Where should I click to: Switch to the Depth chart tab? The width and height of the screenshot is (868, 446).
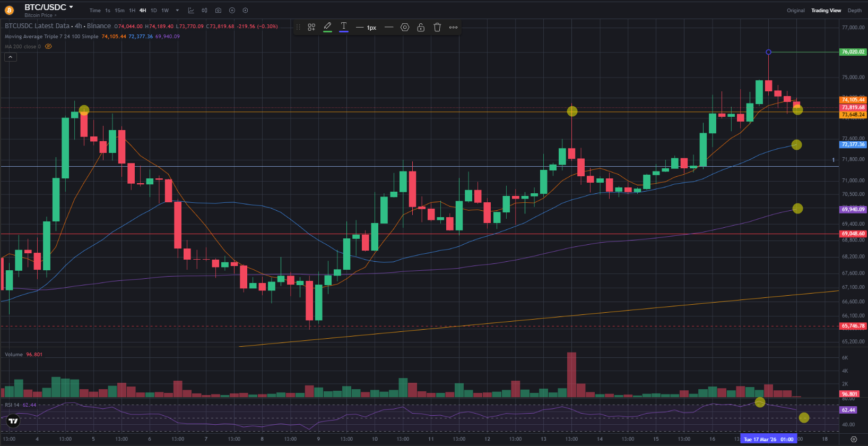click(x=854, y=11)
